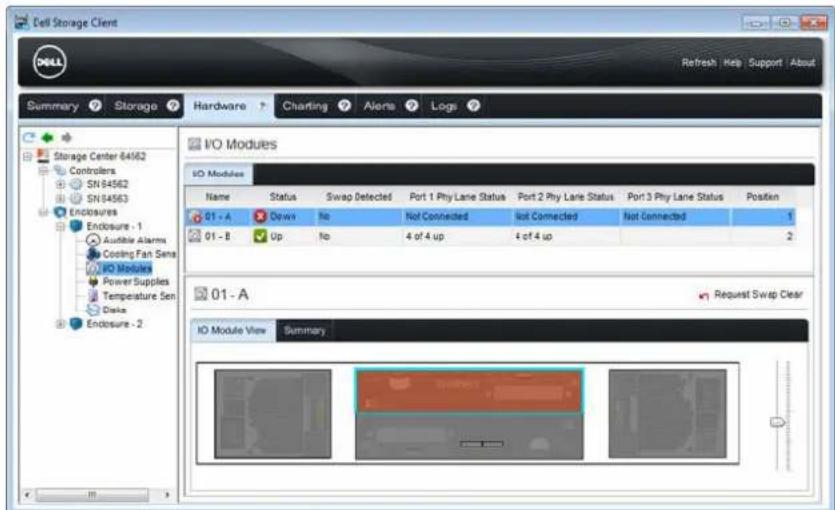Viewport: 835px width, 510px height.
Task: Click the Temperature Sensors icon
Action: [x=93, y=295]
